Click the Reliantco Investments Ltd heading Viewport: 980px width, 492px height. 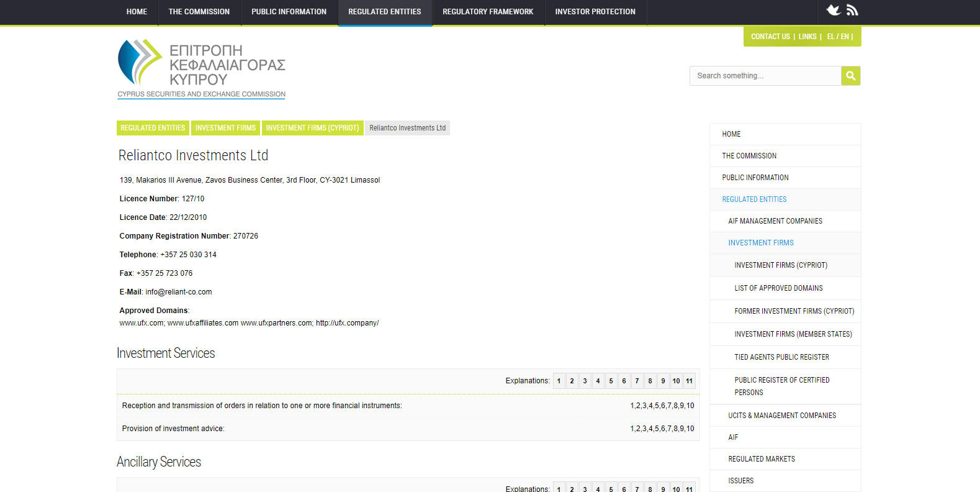point(194,155)
